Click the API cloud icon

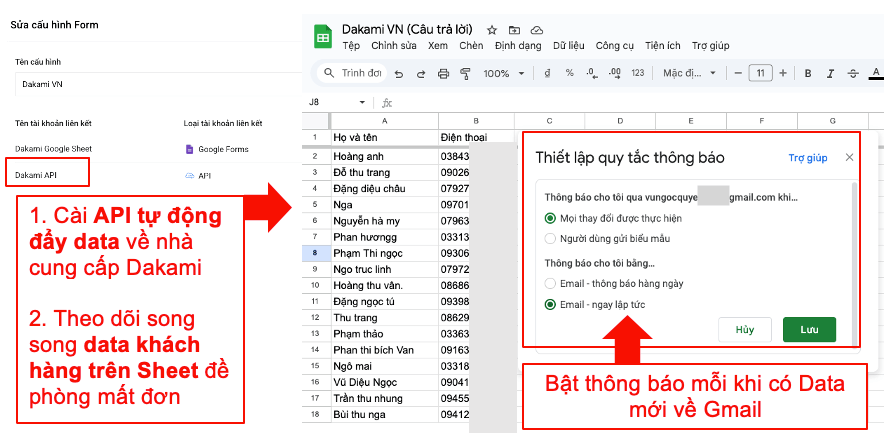(x=190, y=176)
